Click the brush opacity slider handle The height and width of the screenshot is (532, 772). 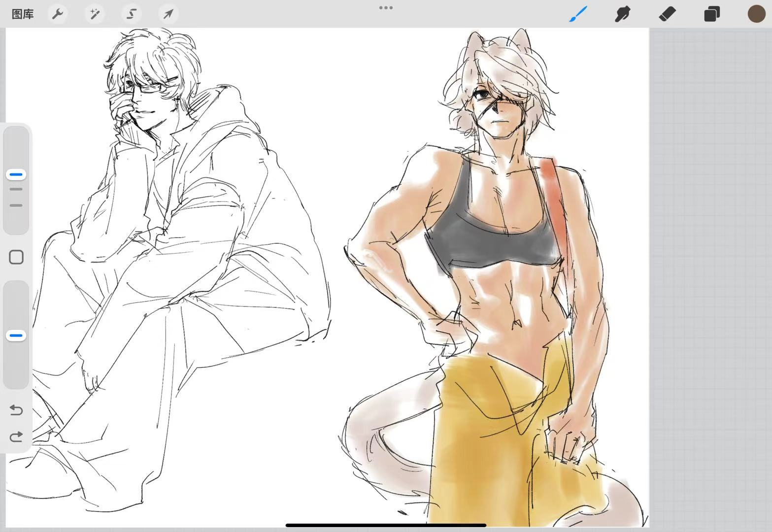[x=16, y=335]
